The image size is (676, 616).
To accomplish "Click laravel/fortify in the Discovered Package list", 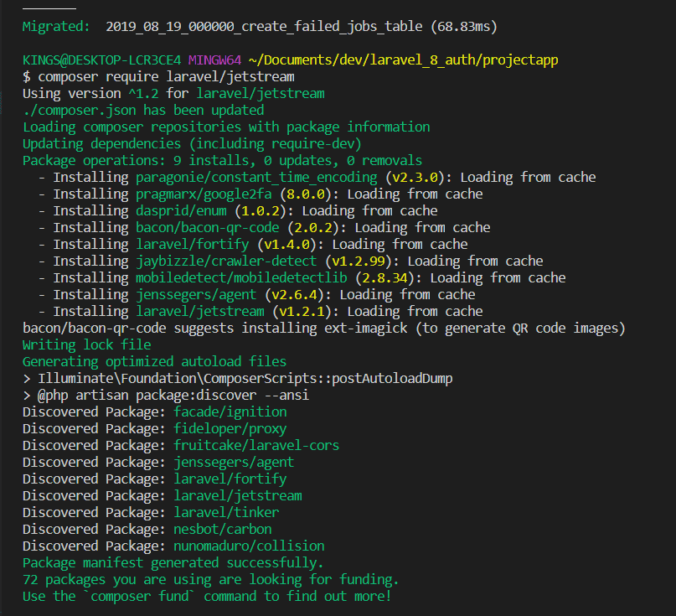I will [230, 479].
